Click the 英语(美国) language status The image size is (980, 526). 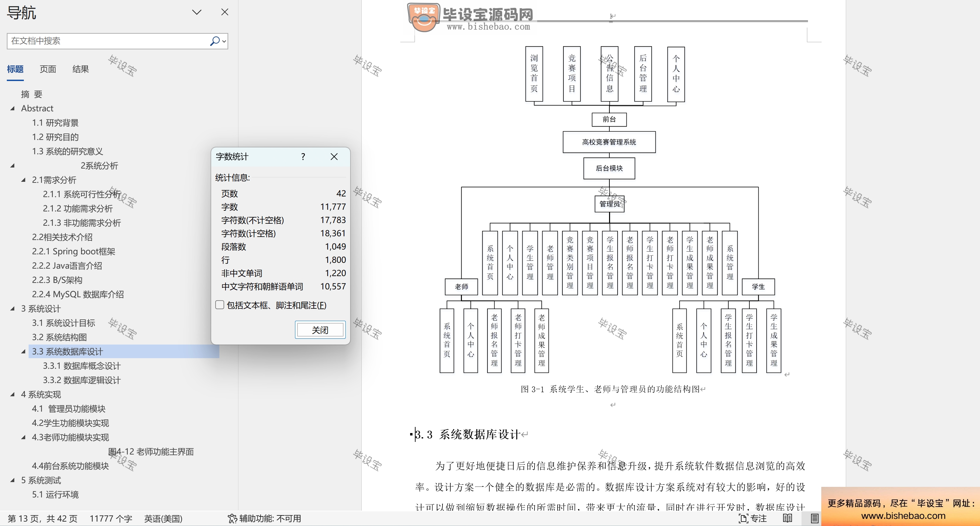(x=163, y=519)
